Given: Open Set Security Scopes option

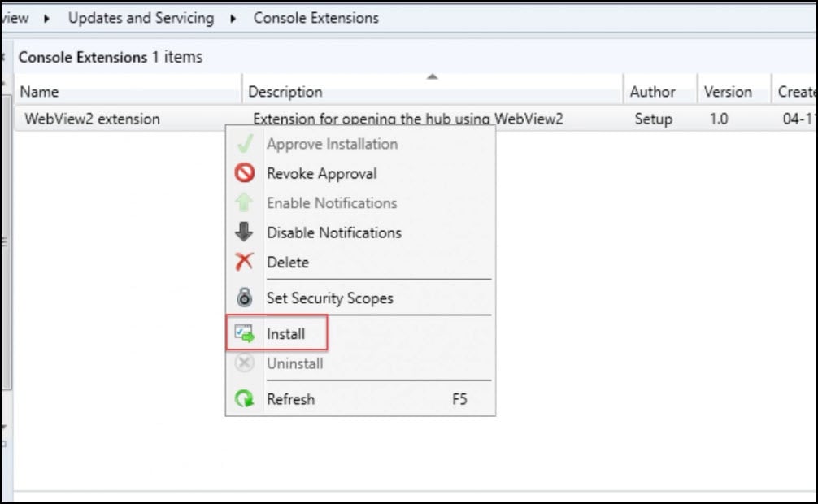Looking at the screenshot, I should (x=360, y=298).
